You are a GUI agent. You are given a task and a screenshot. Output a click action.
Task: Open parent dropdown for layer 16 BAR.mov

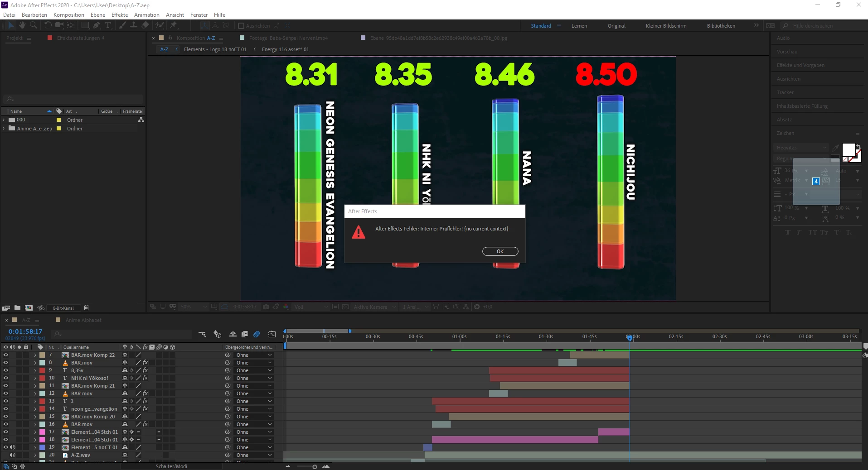click(x=254, y=424)
